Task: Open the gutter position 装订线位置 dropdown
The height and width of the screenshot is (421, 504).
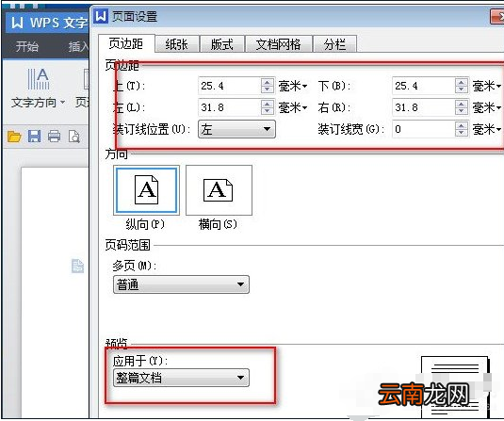Action: coord(236,129)
